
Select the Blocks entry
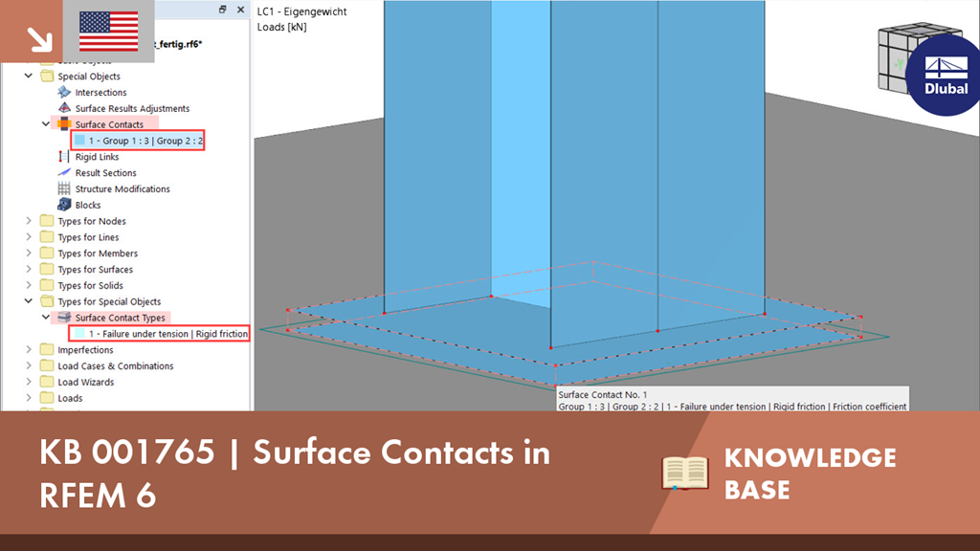click(87, 206)
